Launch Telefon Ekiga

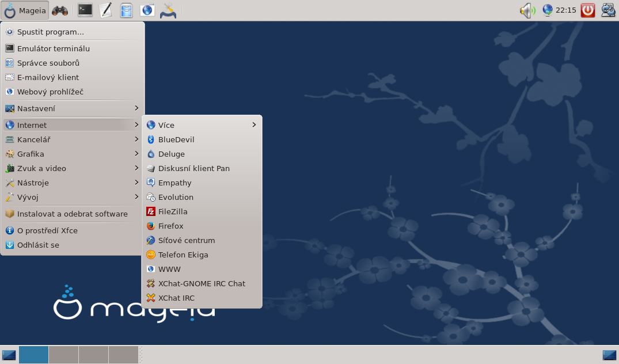click(x=202, y=255)
